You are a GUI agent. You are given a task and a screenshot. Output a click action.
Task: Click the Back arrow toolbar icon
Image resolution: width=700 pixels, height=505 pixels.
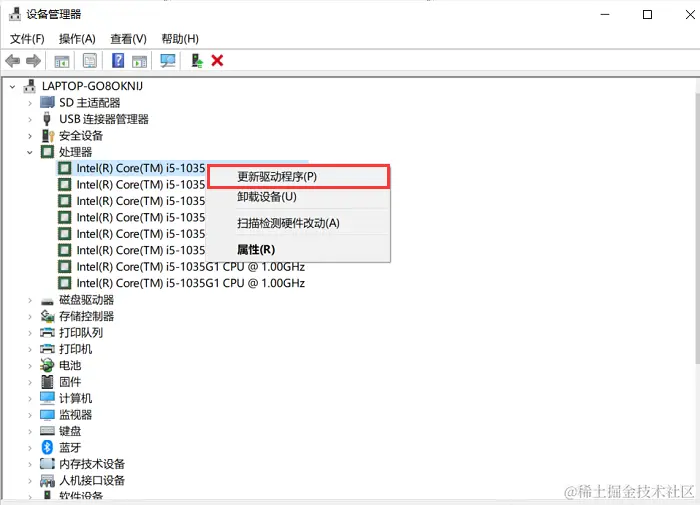click(12, 60)
